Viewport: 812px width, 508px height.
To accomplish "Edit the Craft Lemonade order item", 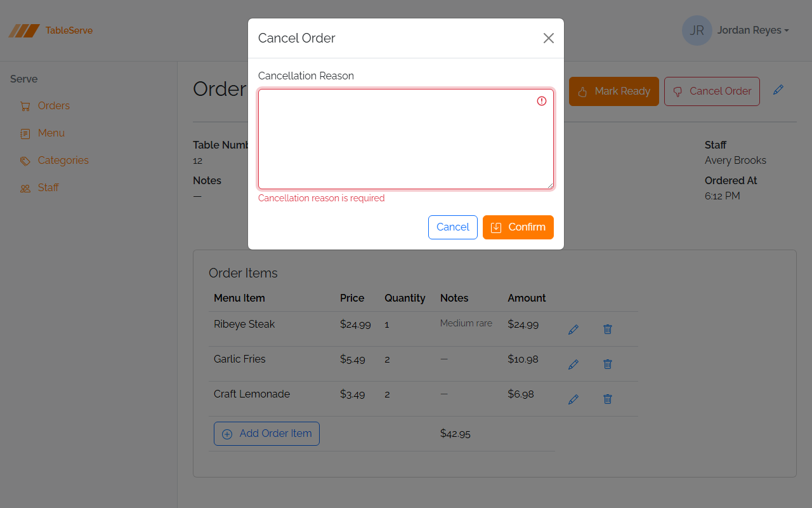I will point(573,399).
